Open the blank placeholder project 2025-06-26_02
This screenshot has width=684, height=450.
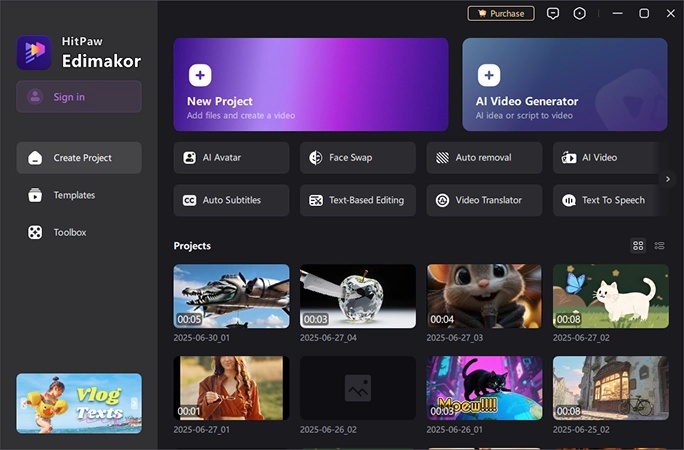click(x=358, y=388)
